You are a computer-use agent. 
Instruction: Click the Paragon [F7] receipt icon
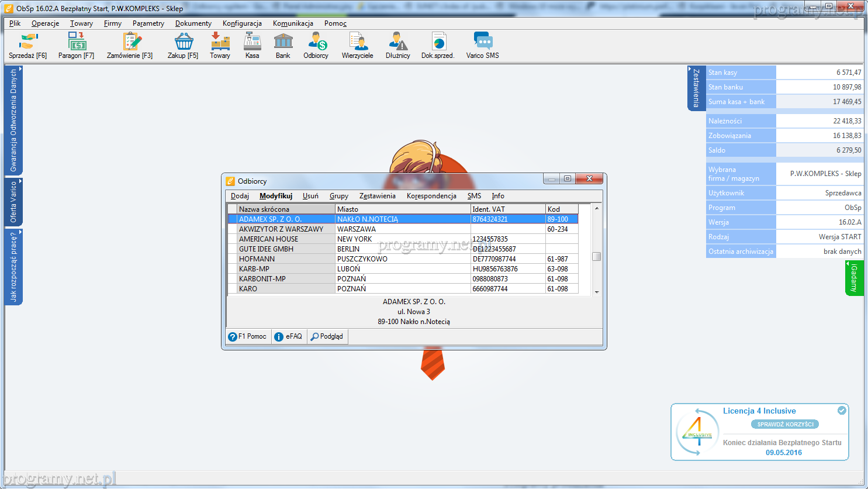coord(76,46)
